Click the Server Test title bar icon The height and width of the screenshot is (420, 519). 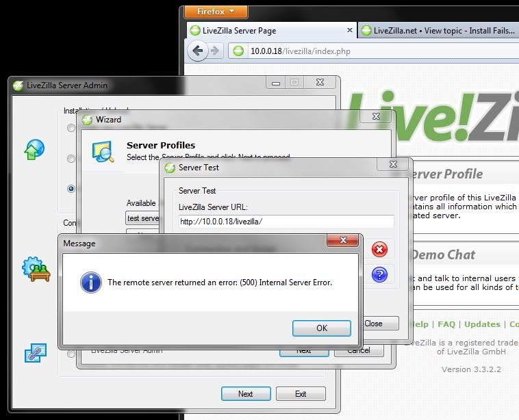[x=170, y=168]
